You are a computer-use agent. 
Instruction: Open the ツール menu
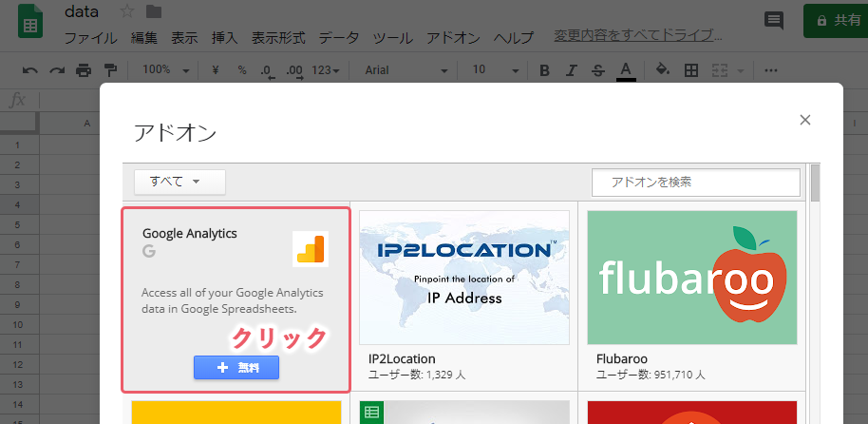pos(392,38)
